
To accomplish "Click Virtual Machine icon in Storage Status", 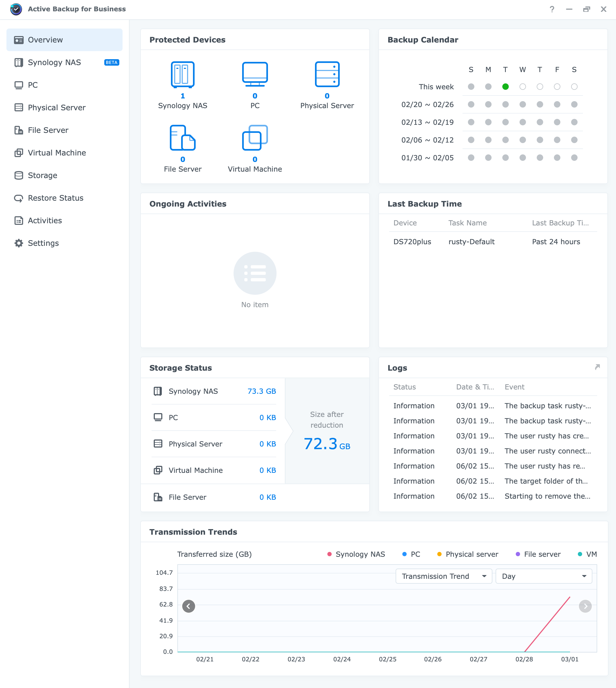I will click(x=158, y=470).
